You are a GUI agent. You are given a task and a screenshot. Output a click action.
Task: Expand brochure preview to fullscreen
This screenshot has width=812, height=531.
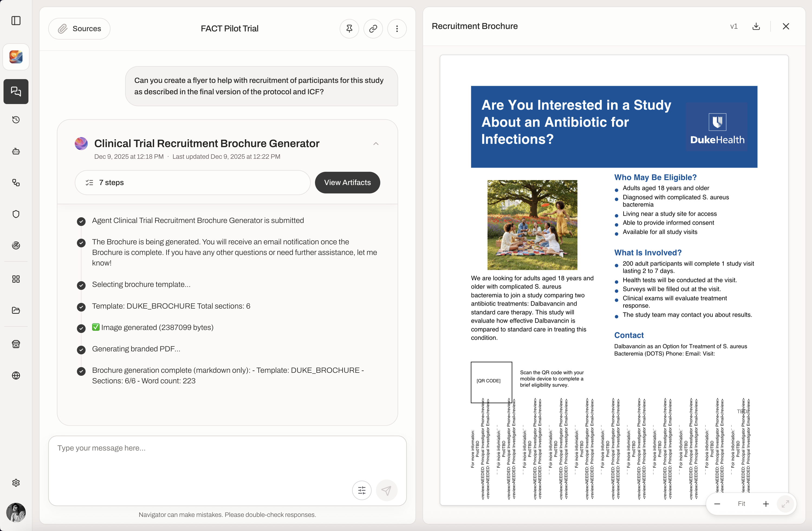[785, 504]
